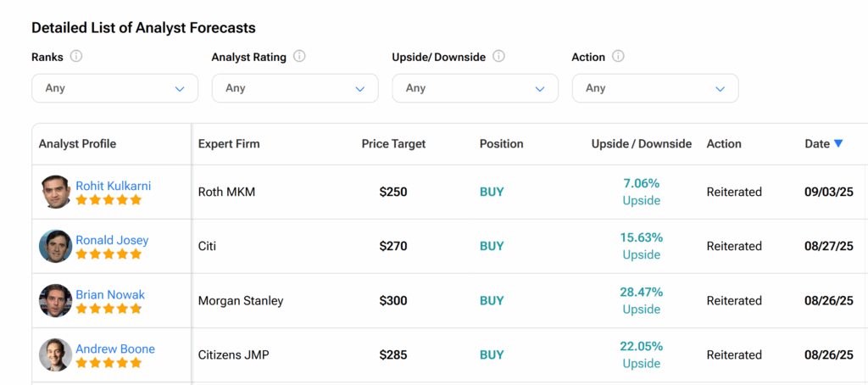
Task: Click Andrew Boone's profile picture
Action: (x=55, y=355)
